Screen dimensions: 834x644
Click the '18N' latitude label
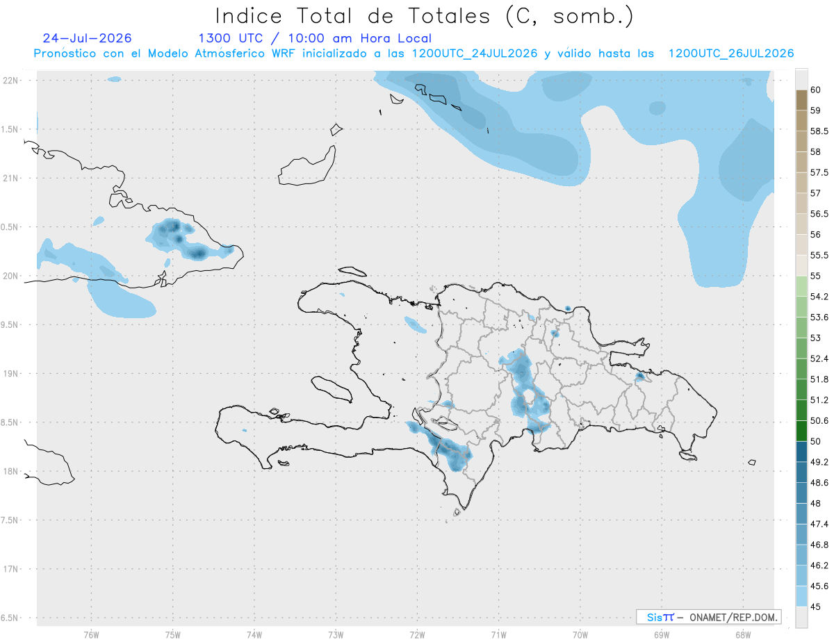[x=11, y=471]
